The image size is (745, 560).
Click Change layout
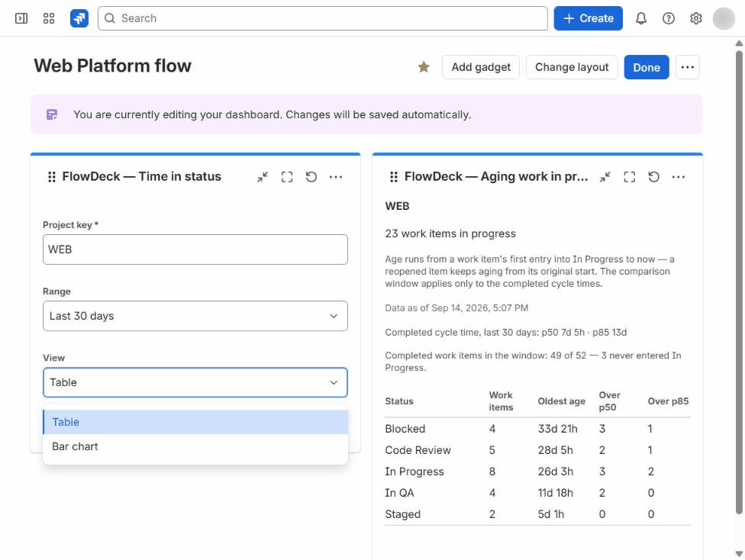tap(572, 67)
